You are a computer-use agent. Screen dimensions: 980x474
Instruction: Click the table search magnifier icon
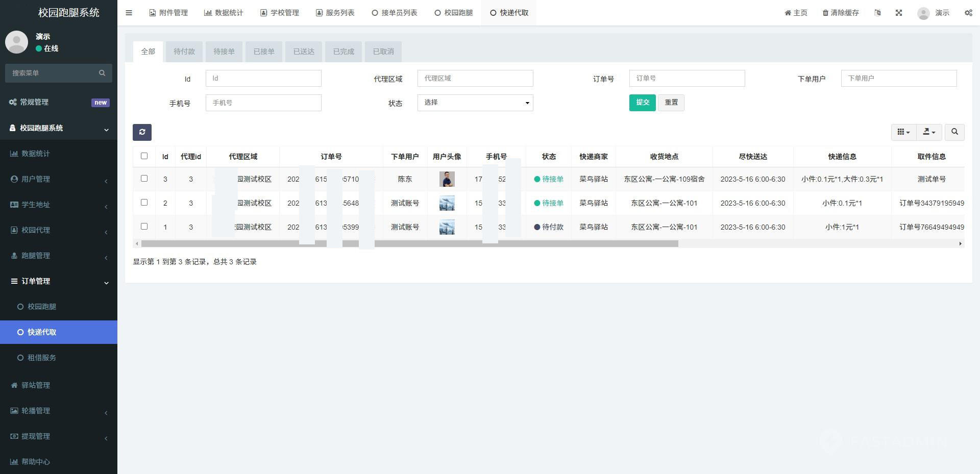tap(954, 132)
